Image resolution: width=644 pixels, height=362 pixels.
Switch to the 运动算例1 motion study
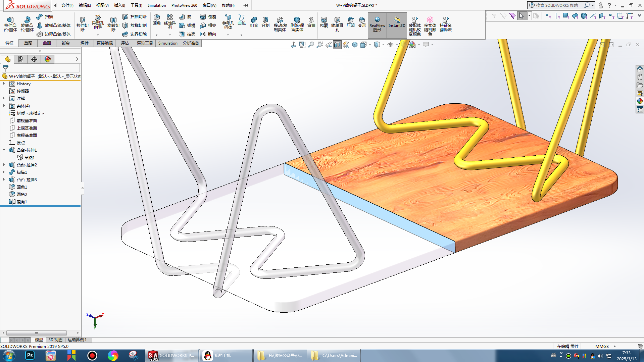[x=77, y=340]
